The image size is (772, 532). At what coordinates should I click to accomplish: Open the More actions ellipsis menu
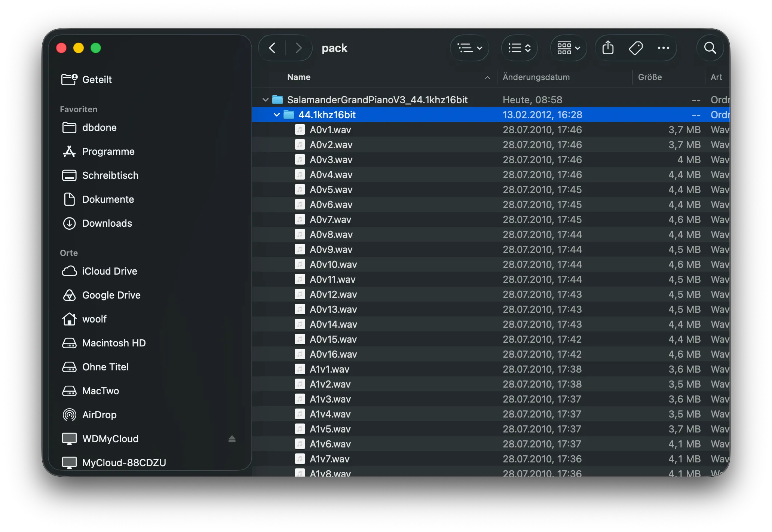(x=664, y=48)
